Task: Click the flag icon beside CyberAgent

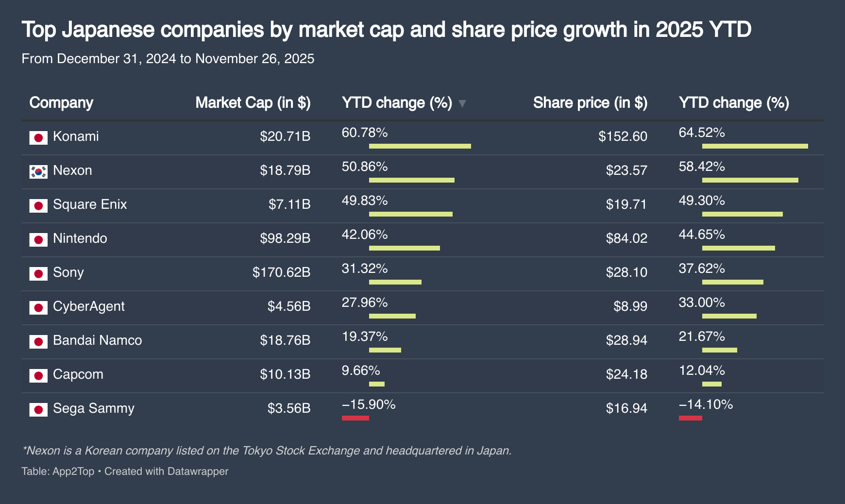Action: (38, 308)
